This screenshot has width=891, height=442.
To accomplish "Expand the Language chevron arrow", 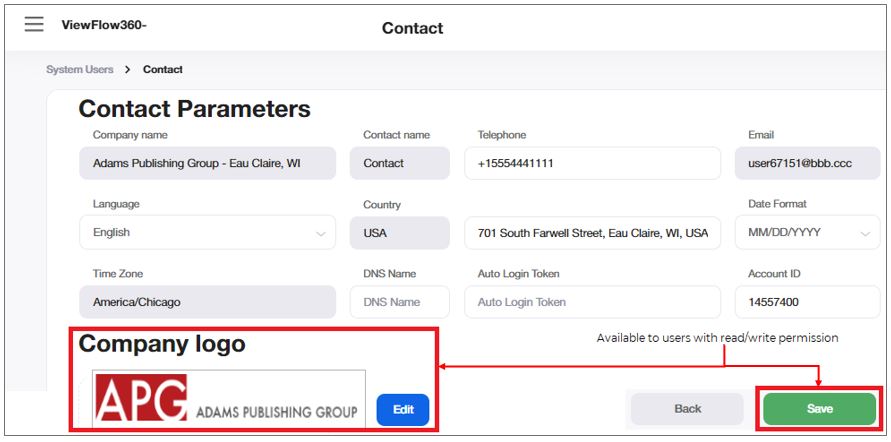I will click(x=321, y=234).
